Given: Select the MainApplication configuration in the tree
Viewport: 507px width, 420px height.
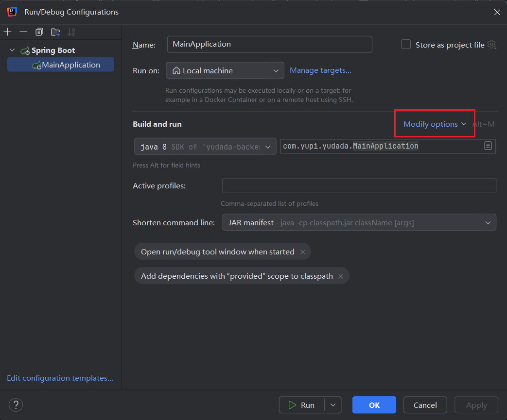Looking at the screenshot, I should [x=61, y=65].
